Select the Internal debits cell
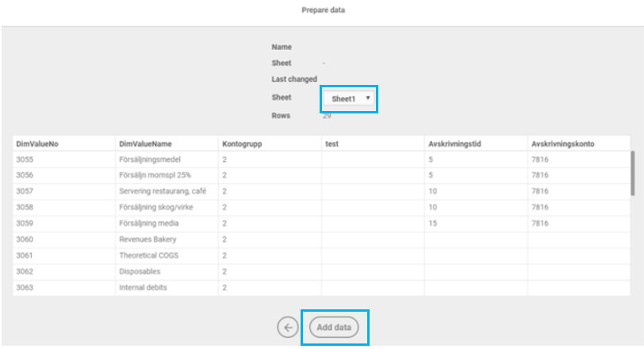Viewport: 644px width, 349px height. coord(144,286)
